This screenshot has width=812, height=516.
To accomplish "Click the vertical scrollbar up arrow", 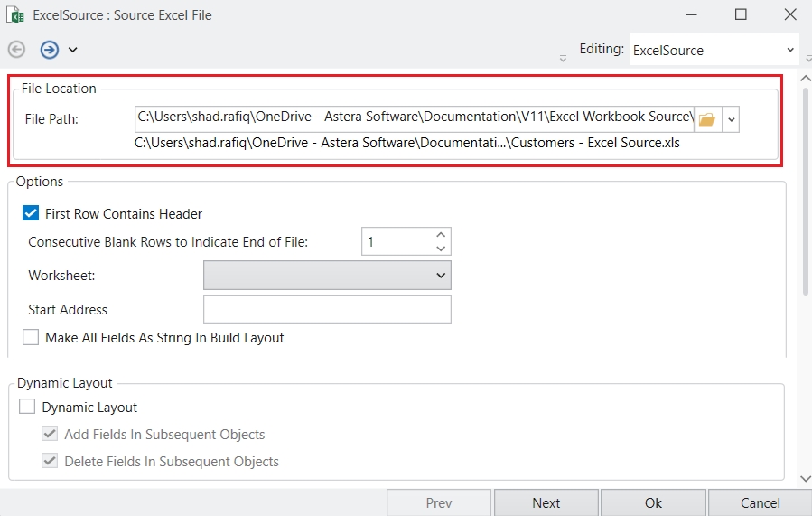I will (x=806, y=79).
